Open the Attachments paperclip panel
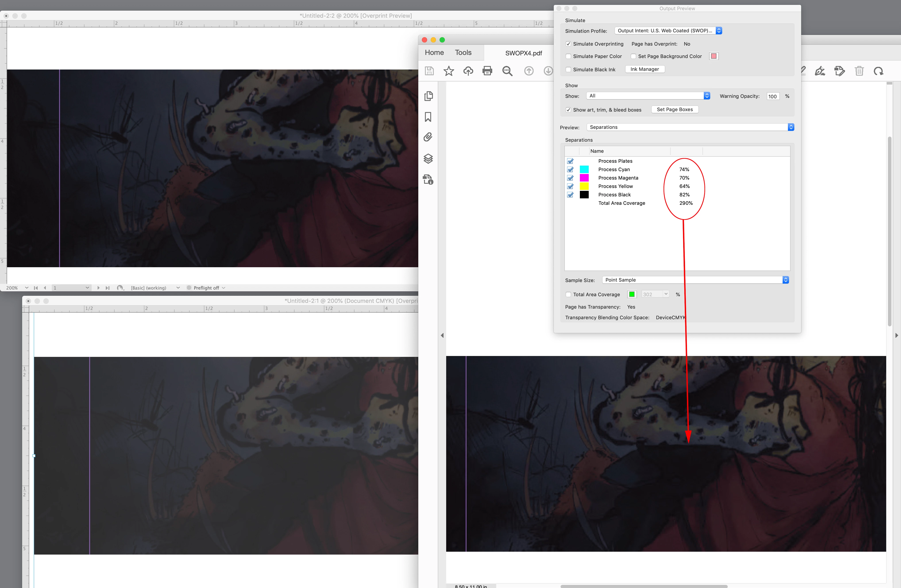The height and width of the screenshot is (588, 901). pyautogui.click(x=428, y=137)
